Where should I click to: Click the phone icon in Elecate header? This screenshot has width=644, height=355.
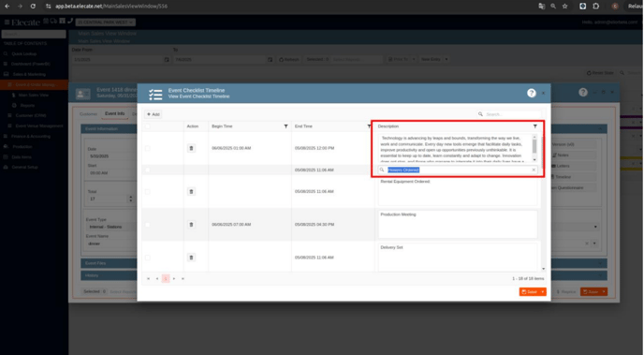point(70,21)
